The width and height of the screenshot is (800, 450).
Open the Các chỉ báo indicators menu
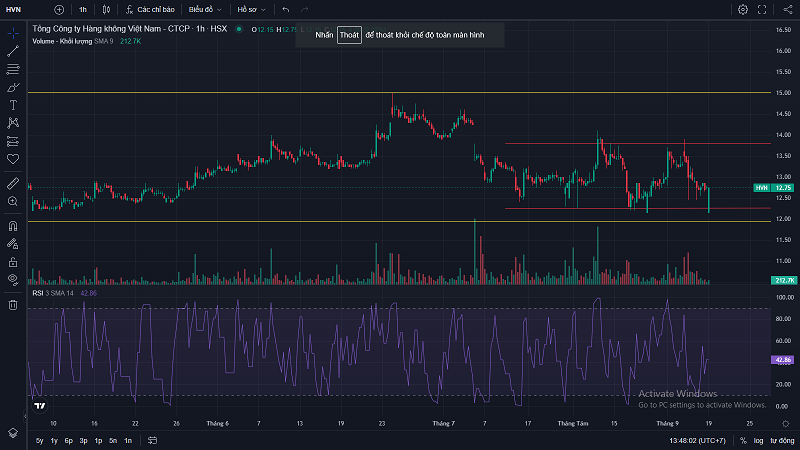pyautogui.click(x=153, y=9)
